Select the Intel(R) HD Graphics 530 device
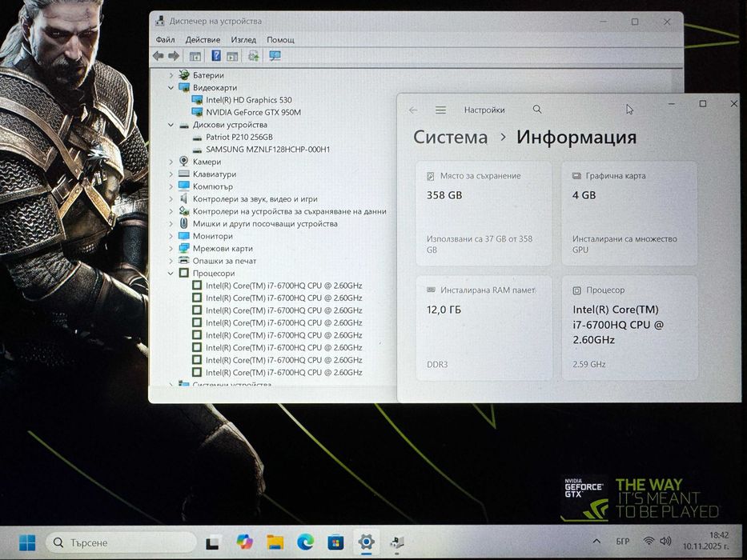The image size is (747, 560). pos(249,100)
